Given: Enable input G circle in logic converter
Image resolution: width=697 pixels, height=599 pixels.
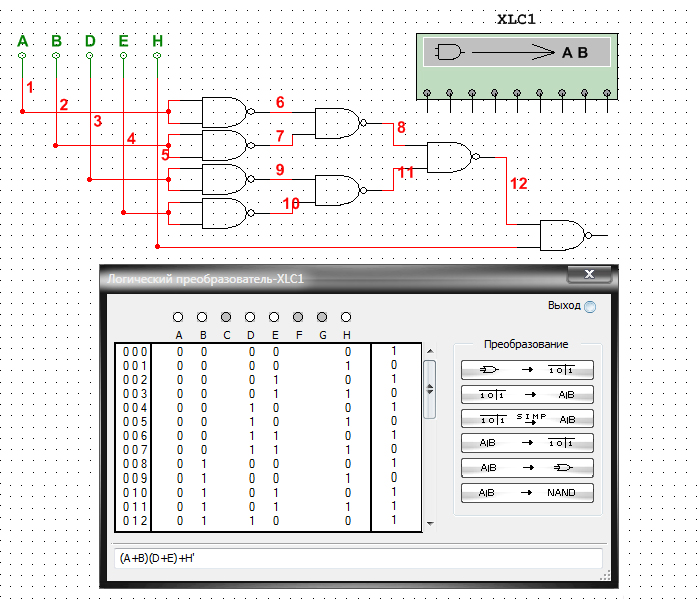Looking at the screenshot, I should click(x=322, y=317).
